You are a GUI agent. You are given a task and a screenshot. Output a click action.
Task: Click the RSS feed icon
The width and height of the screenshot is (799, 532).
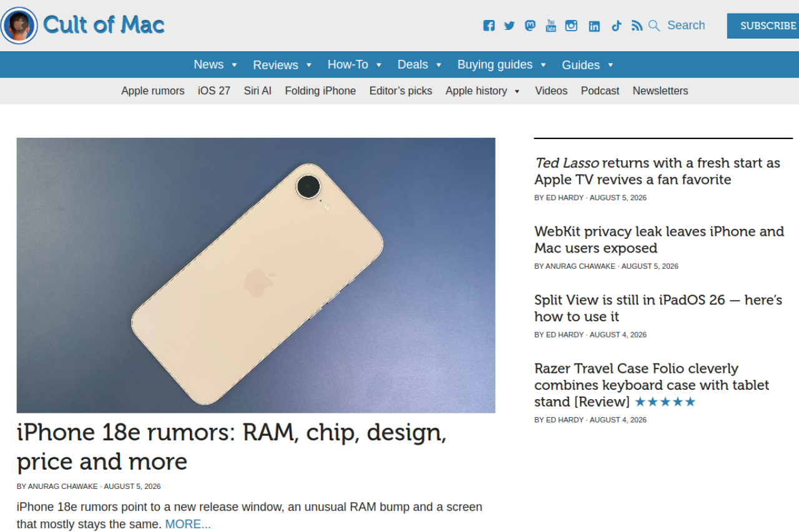637,26
